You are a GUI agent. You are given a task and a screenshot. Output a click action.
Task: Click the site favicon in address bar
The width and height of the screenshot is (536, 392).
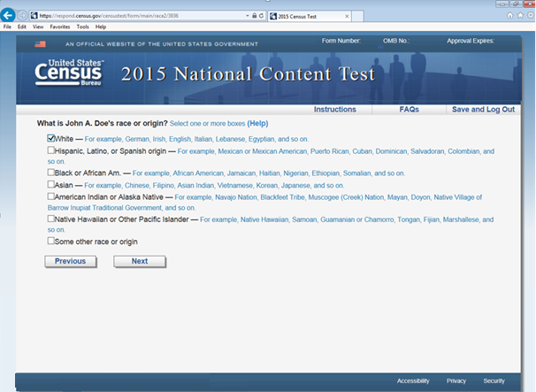click(34, 16)
